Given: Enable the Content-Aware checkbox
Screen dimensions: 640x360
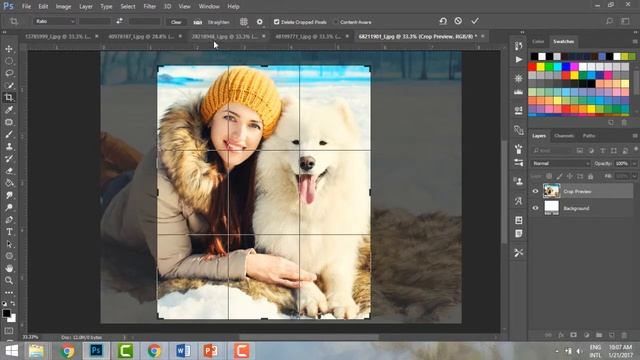Looking at the screenshot, I should (336, 22).
